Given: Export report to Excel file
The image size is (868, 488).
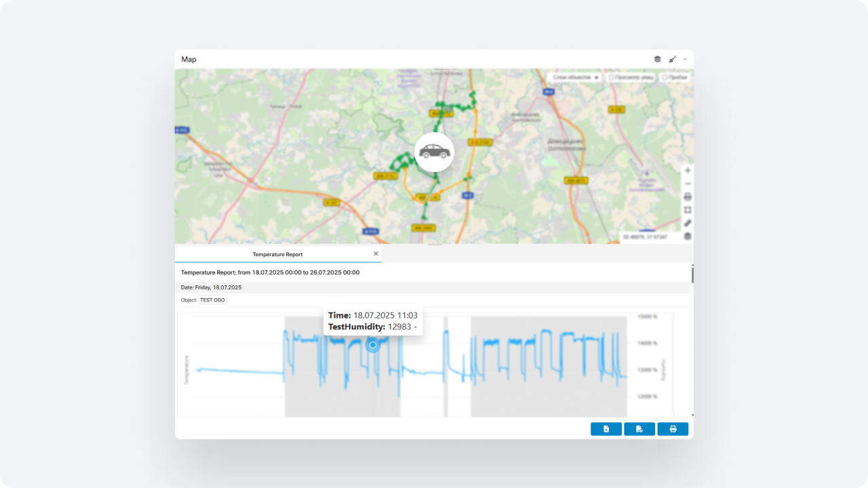Looking at the screenshot, I should coord(606,429).
